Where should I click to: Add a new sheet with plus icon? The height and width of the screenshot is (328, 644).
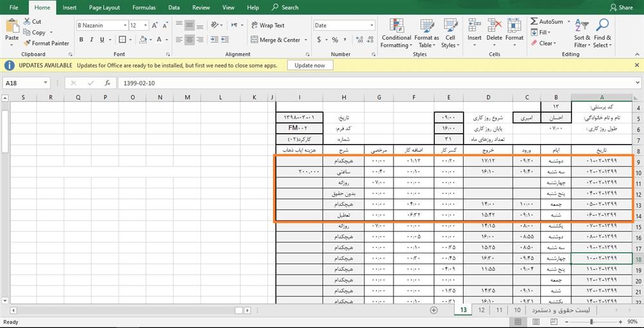tap(433, 310)
